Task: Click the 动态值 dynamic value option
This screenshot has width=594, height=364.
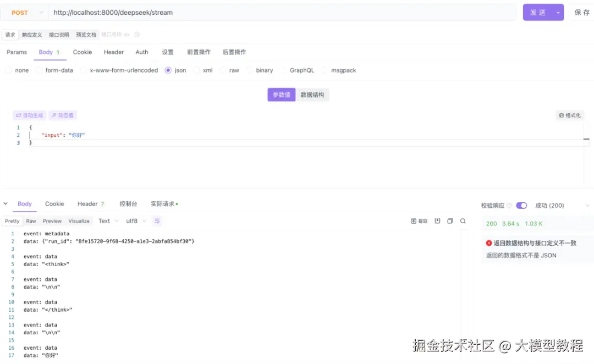Action: [x=62, y=115]
